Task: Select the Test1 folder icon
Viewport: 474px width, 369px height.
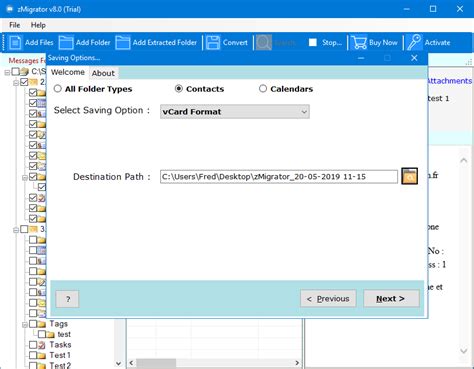Action: tap(42, 355)
